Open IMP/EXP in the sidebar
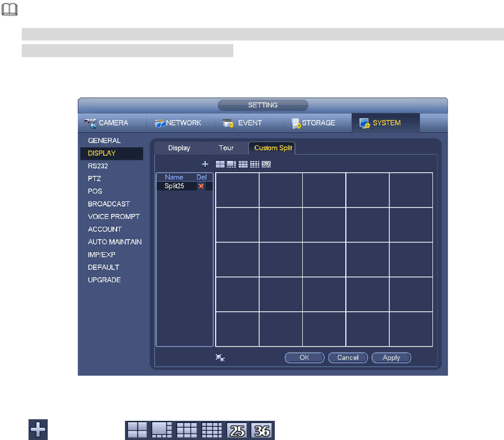Image resolution: width=504 pixels, height=440 pixels. [x=102, y=255]
